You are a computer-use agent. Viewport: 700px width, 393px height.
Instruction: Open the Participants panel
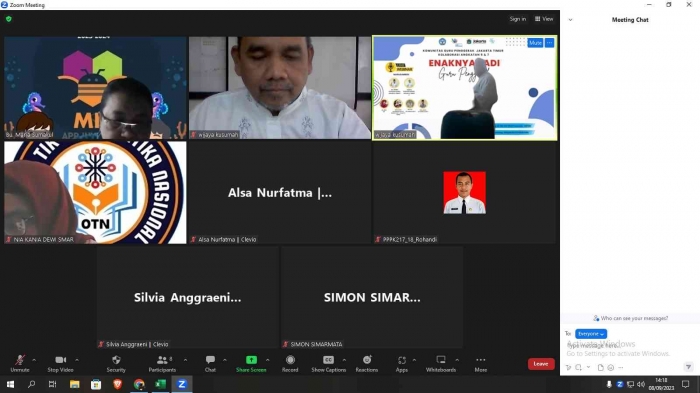coord(162,363)
